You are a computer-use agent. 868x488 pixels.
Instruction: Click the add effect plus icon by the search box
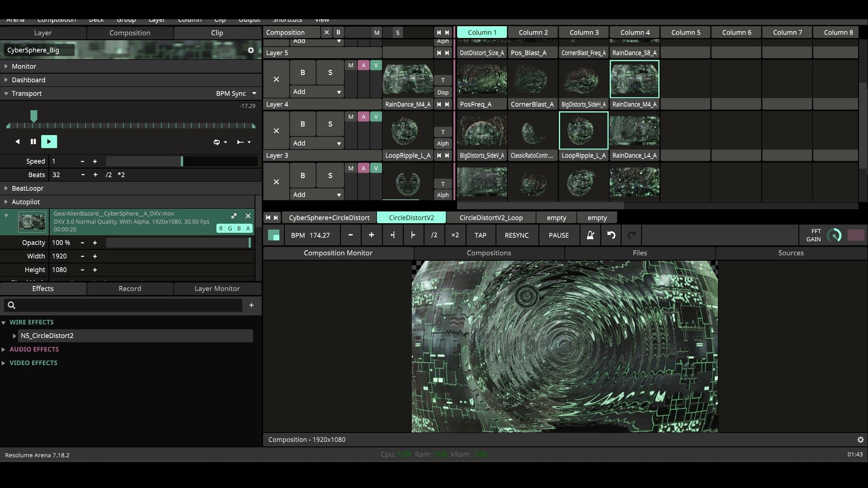click(251, 305)
